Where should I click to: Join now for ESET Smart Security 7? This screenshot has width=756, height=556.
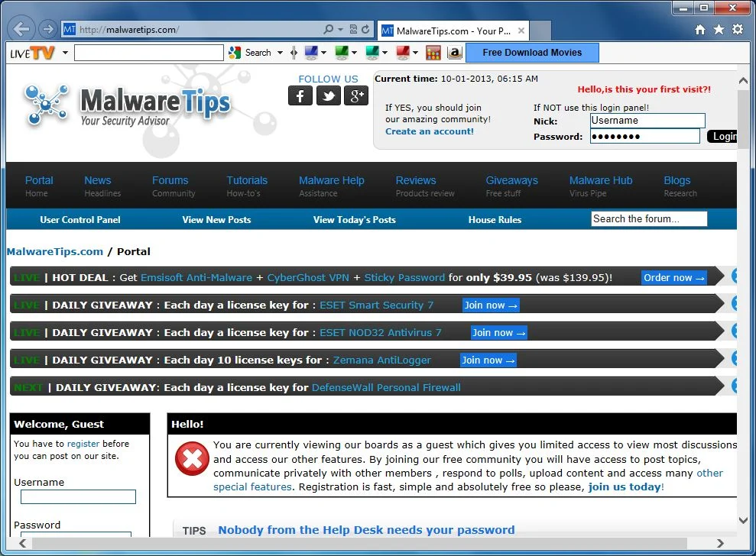tap(490, 305)
